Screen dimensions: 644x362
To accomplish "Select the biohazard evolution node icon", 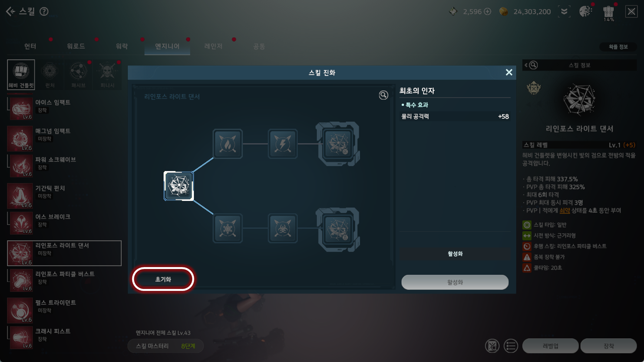I will (283, 228).
